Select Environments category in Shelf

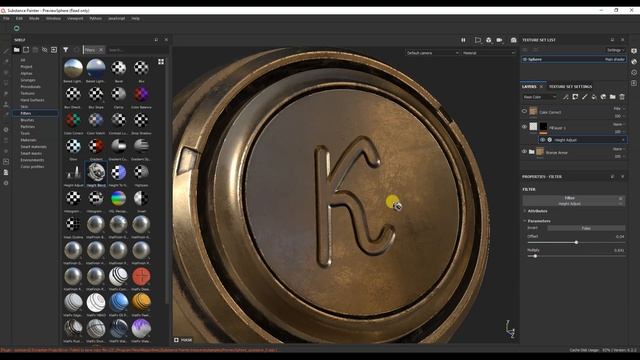coord(32,160)
